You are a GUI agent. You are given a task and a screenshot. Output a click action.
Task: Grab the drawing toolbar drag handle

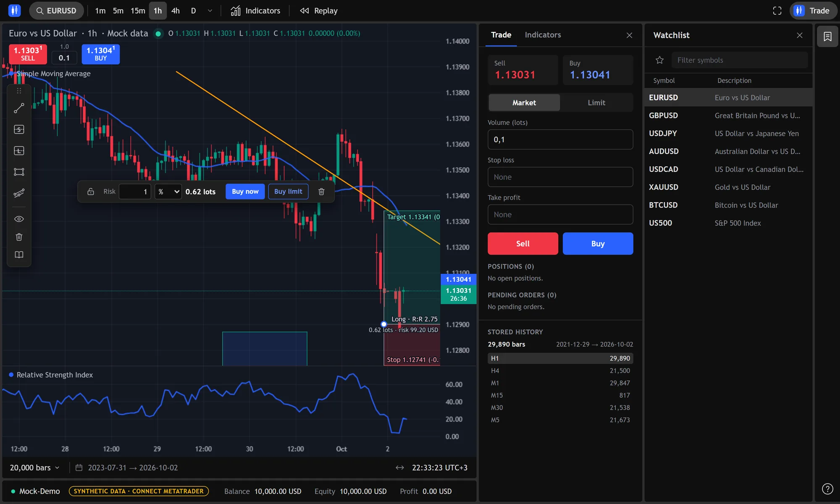[x=19, y=91]
